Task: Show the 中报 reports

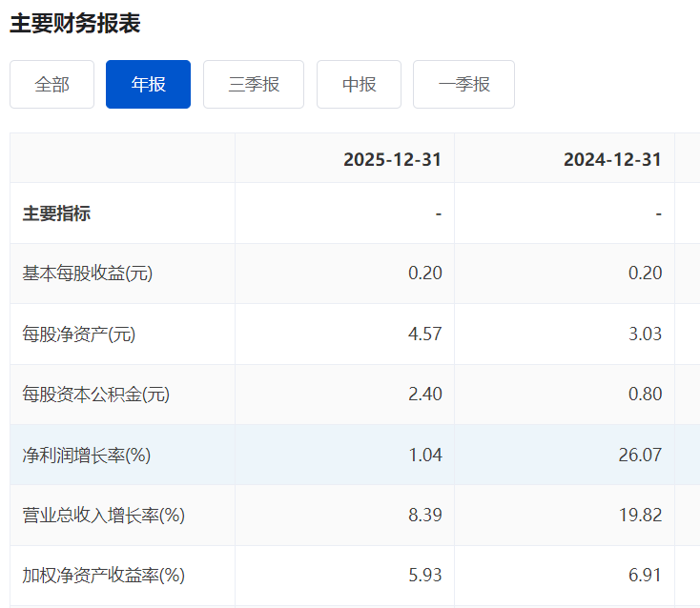Action: (x=359, y=85)
